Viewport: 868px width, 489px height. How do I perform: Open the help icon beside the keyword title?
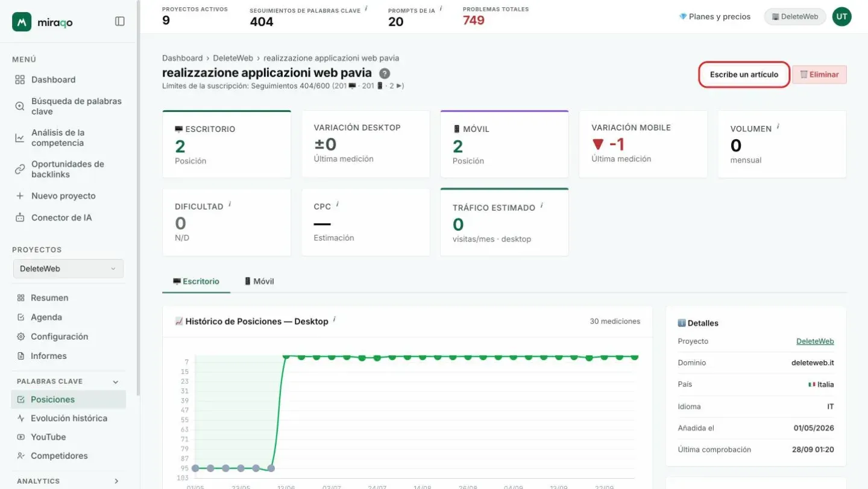[x=385, y=73]
